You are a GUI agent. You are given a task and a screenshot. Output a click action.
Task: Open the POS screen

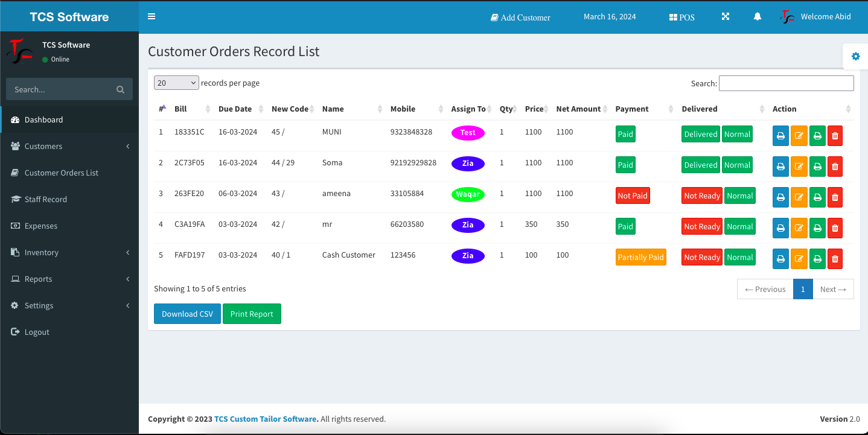coord(681,17)
